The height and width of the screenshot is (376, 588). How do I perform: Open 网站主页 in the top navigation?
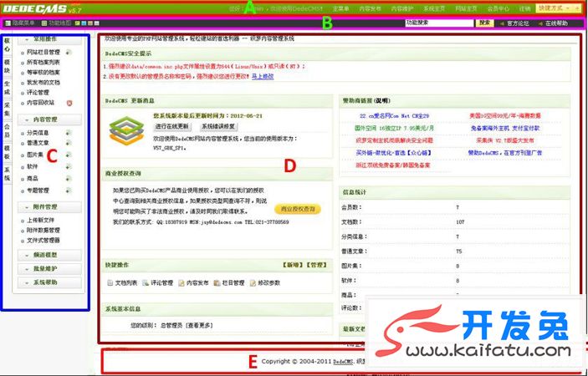[x=466, y=8]
